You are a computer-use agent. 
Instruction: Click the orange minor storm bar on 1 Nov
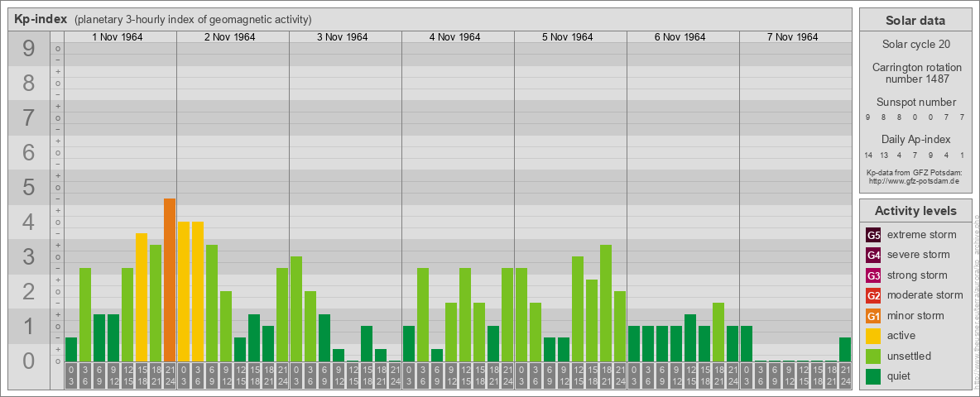[x=170, y=280]
